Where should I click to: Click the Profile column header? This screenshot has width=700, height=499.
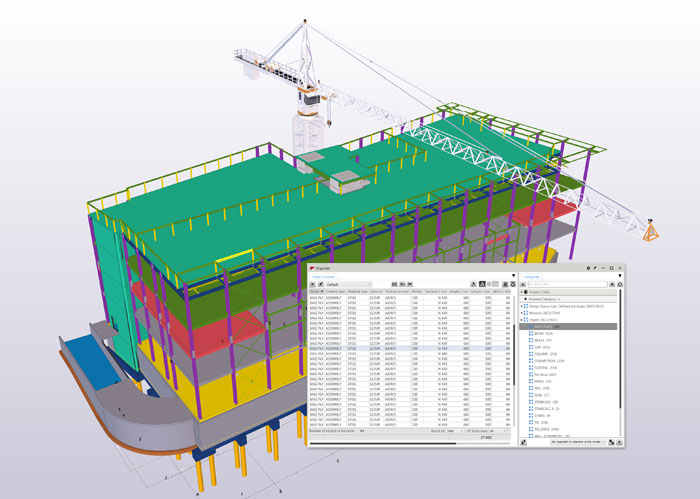click(x=417, y=291)
